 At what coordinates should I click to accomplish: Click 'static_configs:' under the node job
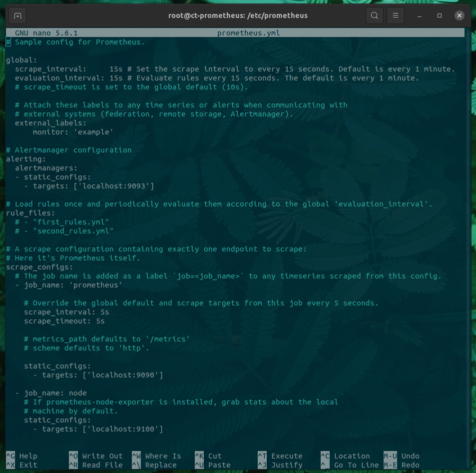[x=57, y=420]
